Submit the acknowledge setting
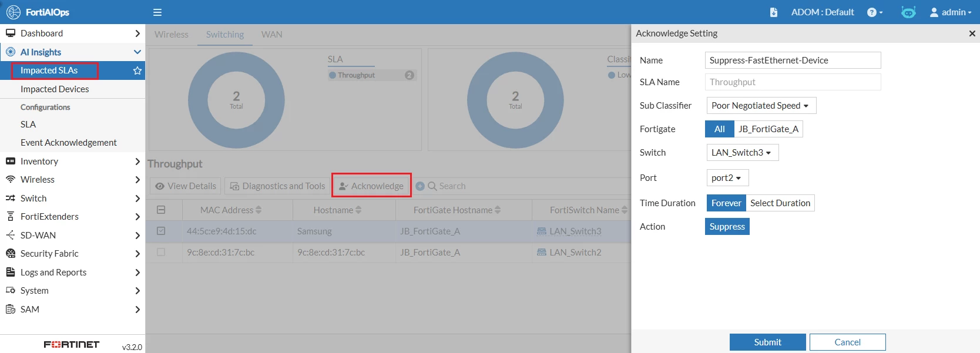 tap(767, 342)
